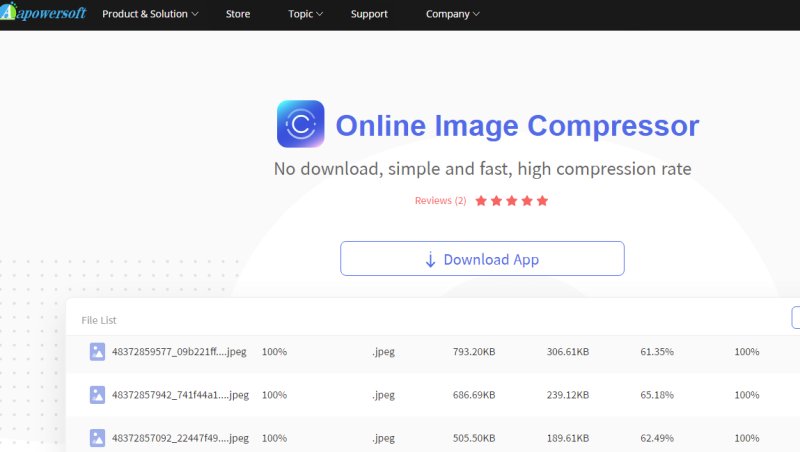The width and height of the screenshot is (800, 452).
Task: Open the Support page
Action: (369, 14)
